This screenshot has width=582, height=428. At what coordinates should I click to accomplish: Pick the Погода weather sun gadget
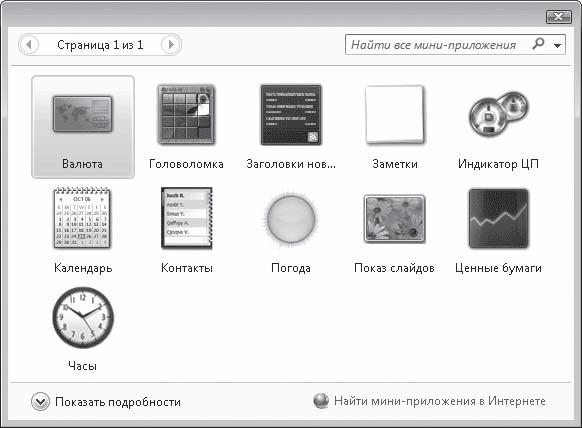click(x=291, y=219)
